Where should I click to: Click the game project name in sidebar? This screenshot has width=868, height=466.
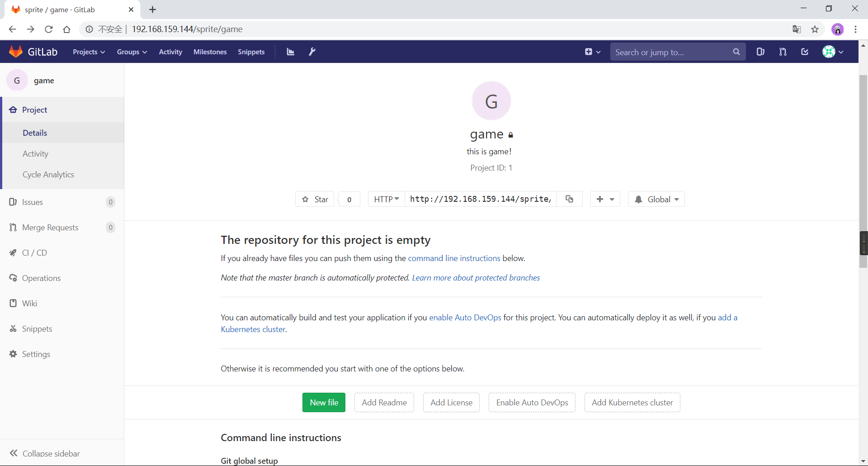[x=44, y=81]
